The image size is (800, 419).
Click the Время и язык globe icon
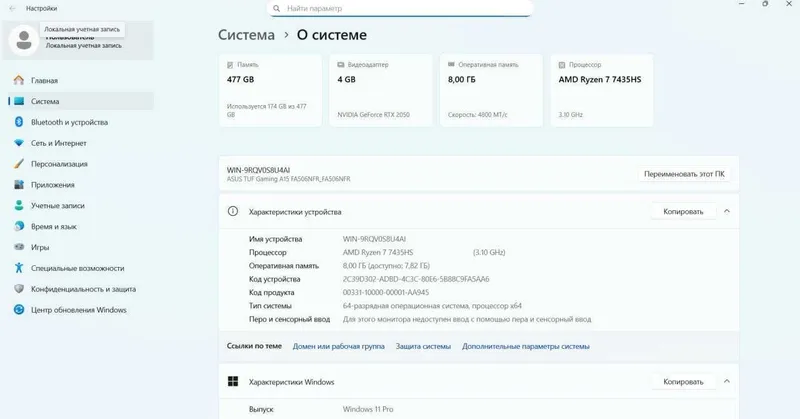coord(19,226)
